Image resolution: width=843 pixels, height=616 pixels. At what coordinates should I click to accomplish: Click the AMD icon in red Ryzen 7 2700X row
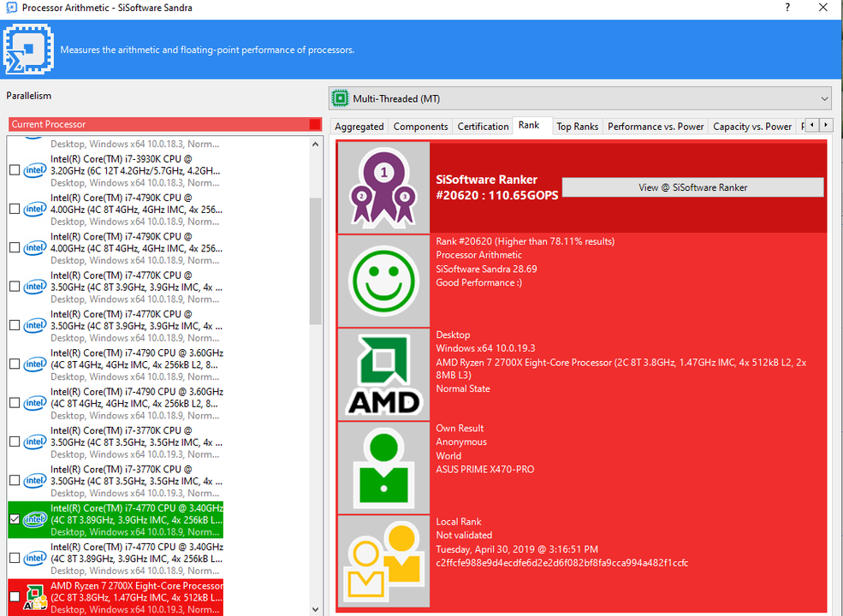pyautogui.click(x=35, y=598)
